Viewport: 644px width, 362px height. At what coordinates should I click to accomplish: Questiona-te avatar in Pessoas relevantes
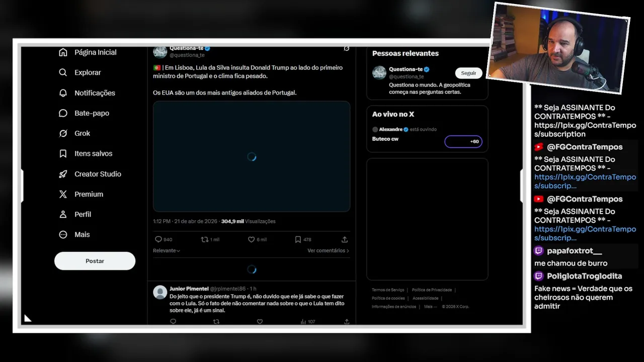(379, 72)
